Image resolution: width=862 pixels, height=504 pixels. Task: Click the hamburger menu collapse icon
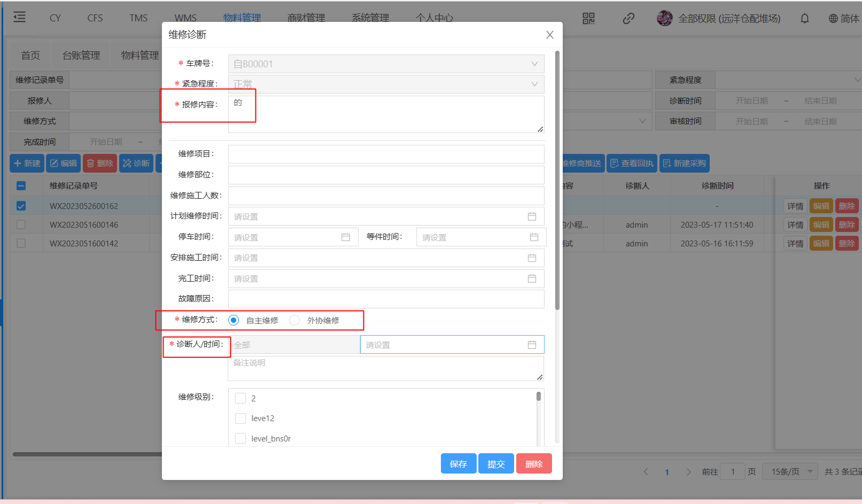click(x=20, y=18)
